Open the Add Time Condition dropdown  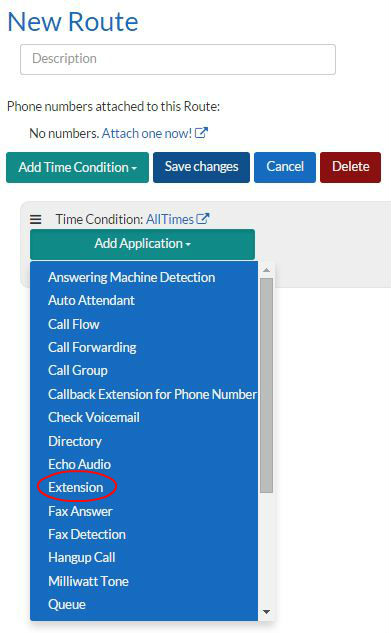pyautogui.click(x=77, y=167)
